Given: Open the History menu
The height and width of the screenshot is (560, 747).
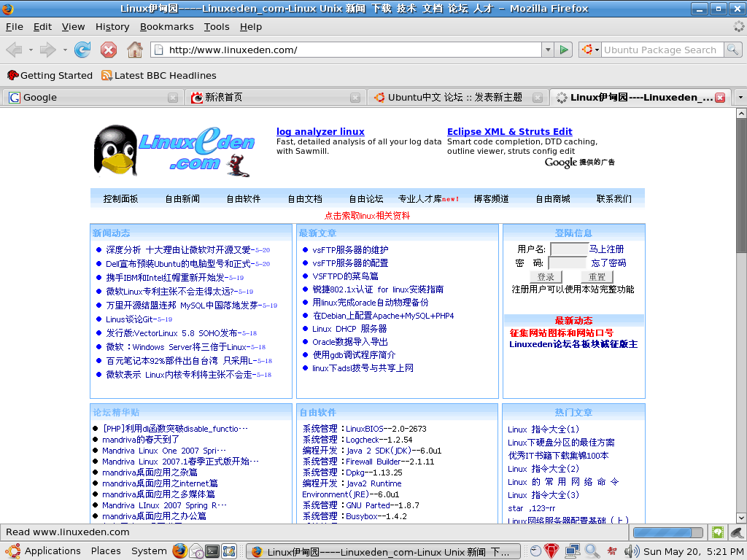Looking at the screenshot, I should click(x=112, y=27).
